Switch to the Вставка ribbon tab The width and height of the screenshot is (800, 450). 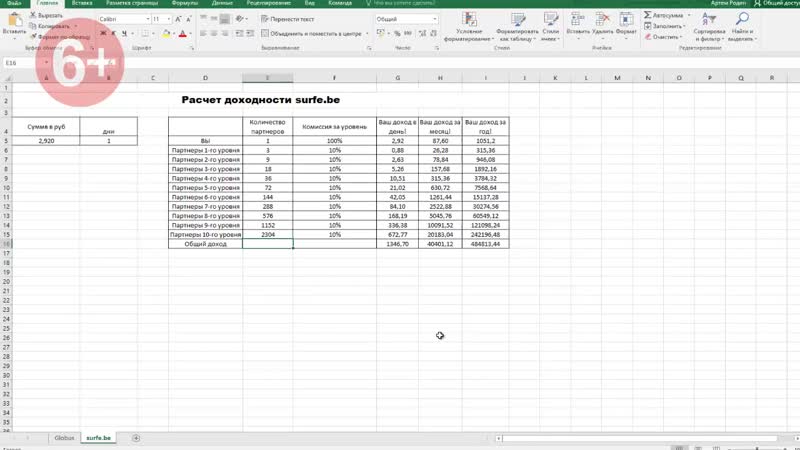point(82,3)
